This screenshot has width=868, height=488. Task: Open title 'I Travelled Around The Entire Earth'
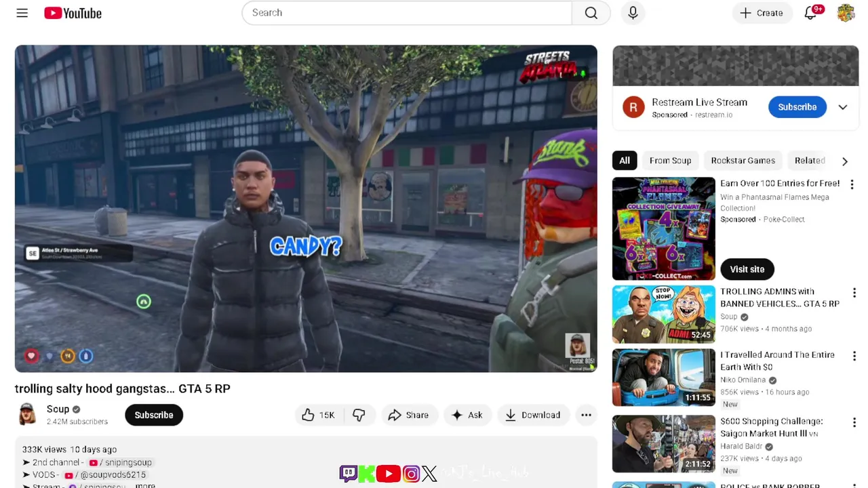pyautogui.click(x=777, y=361)
